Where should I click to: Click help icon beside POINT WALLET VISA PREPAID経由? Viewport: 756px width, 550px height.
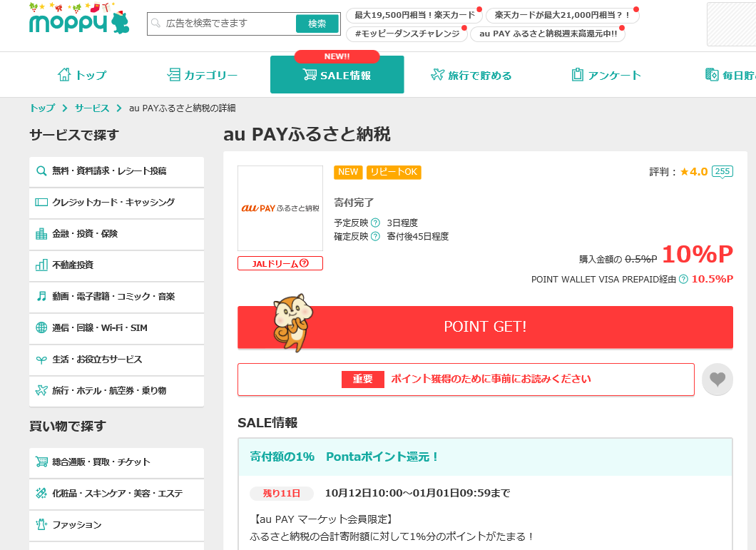(683, 280)
